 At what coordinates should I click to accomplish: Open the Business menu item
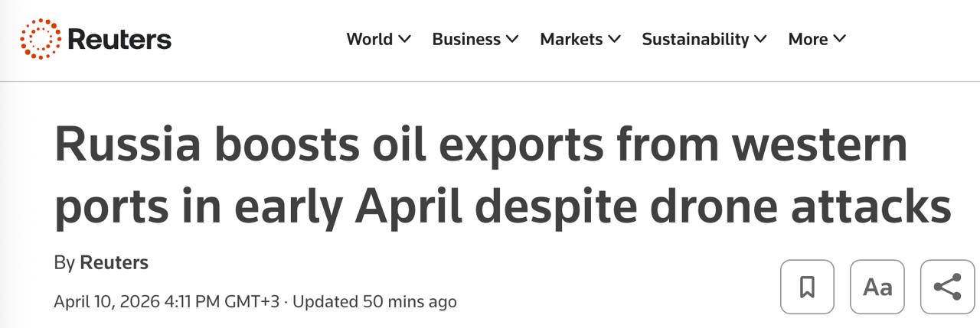coord(466,39)
